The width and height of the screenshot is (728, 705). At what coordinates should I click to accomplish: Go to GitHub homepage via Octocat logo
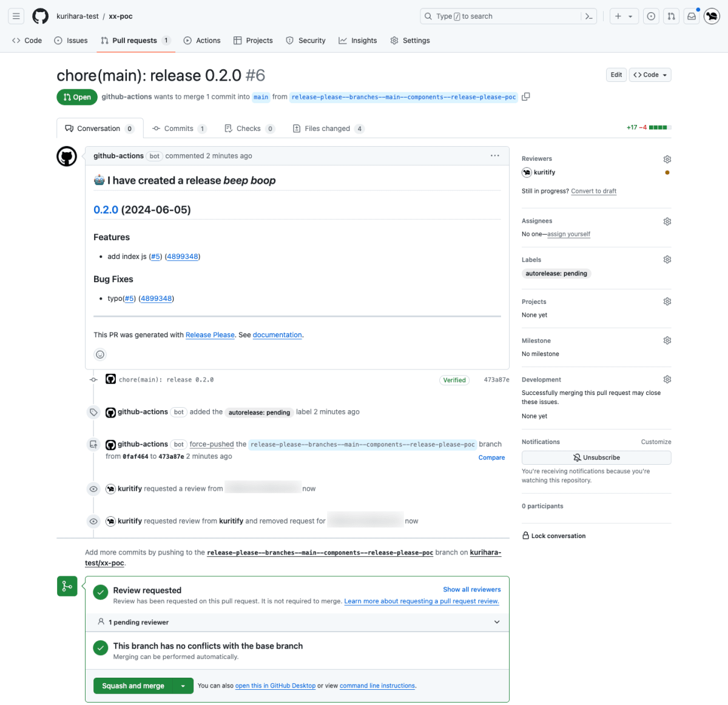(41, 16)
